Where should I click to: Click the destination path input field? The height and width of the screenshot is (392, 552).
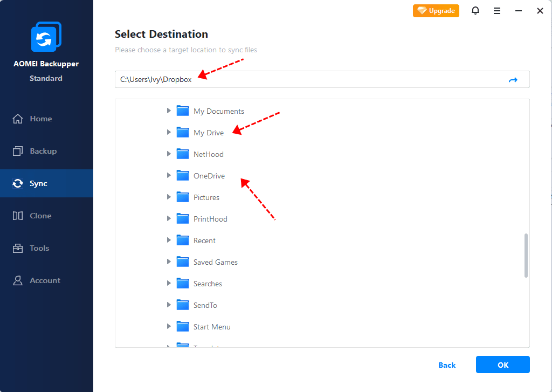(x=307, y=79)
